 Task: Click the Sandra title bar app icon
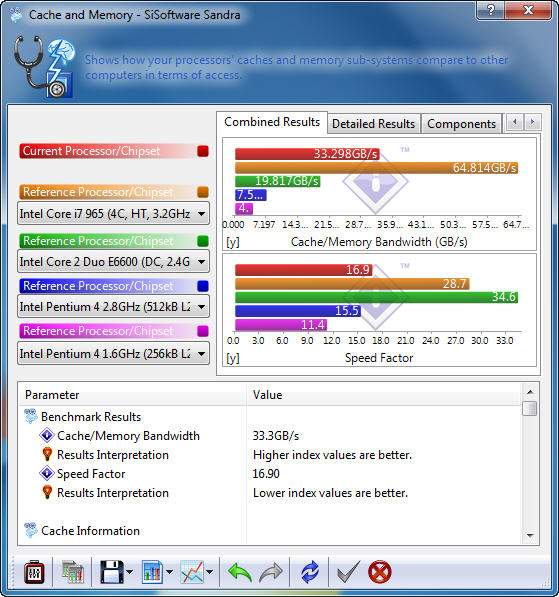click(x=16, y=15)
